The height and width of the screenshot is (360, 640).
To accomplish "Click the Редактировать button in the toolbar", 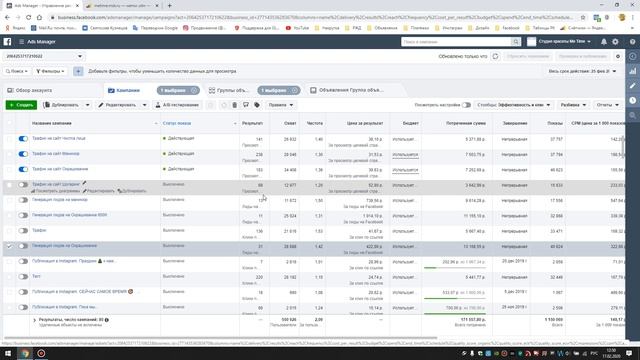I will point(118,105).
